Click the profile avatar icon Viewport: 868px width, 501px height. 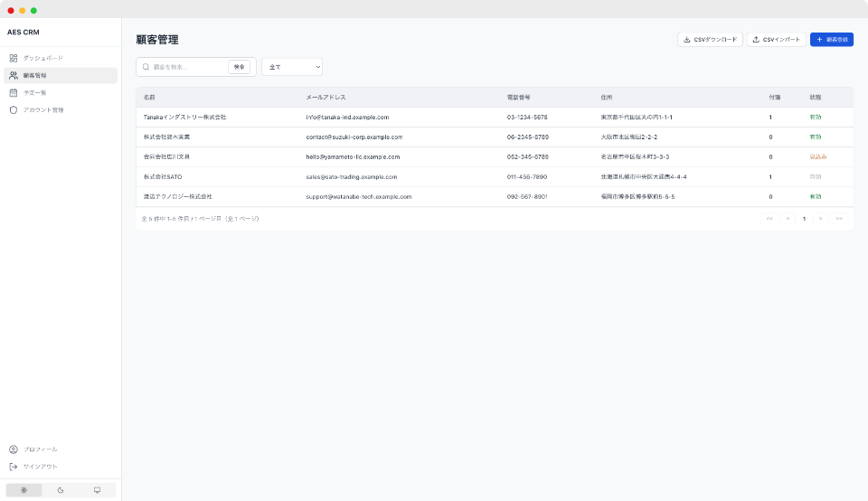[14, 449]
